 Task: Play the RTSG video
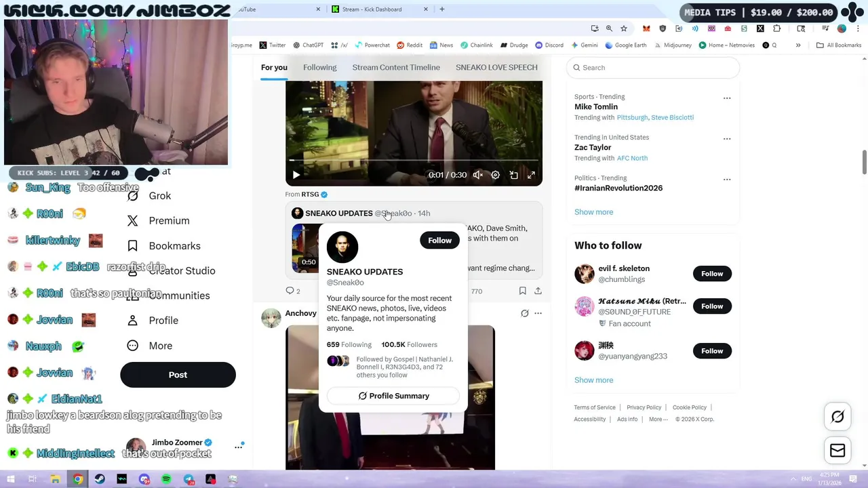click(x=296, y=175)
